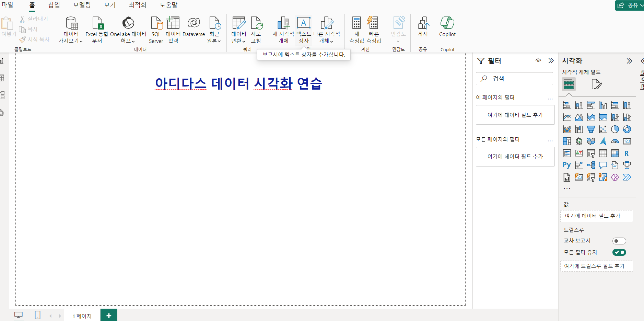Pick the globe map visual

point(579,141)
